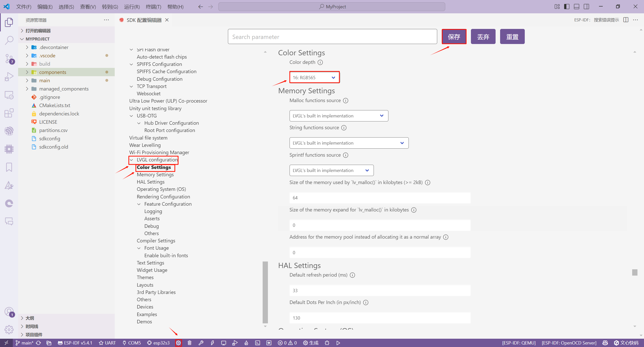Collapse the LVGL configuration tree node
The height and width of the screenshot is (347, 644).
point(131,160)
